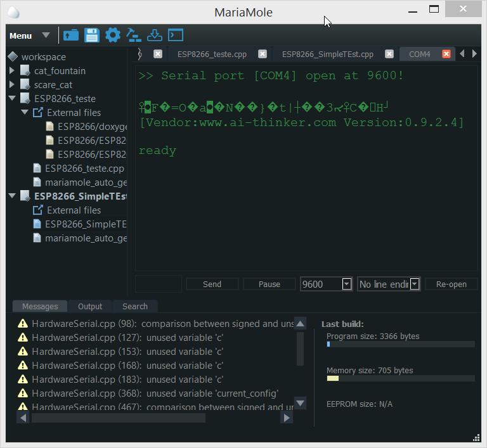The height and width of the screenshot is (448, 487).
Task: Click the save floppy disk icon
Action: [92, 35]
